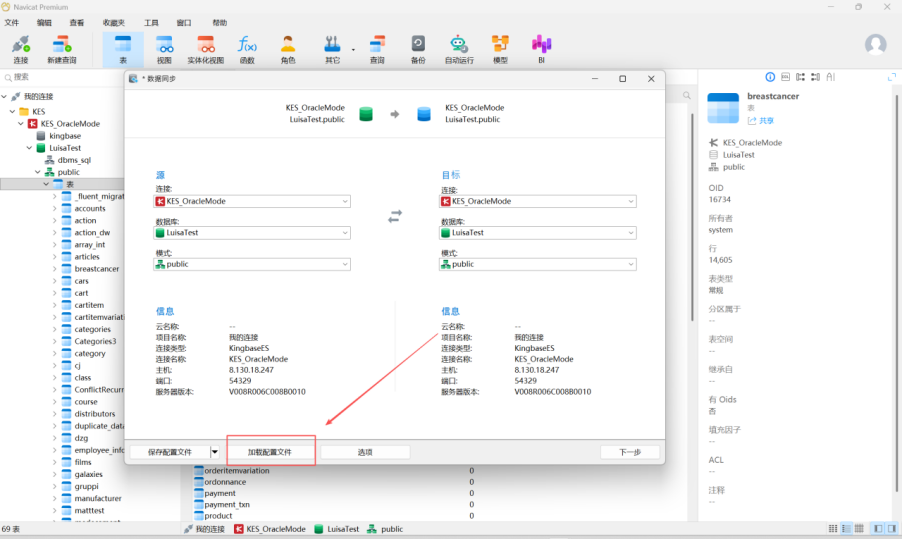Show the DDL tab in info pane
This screenshot has height=539, width=903.
click(x=786, y=77)
